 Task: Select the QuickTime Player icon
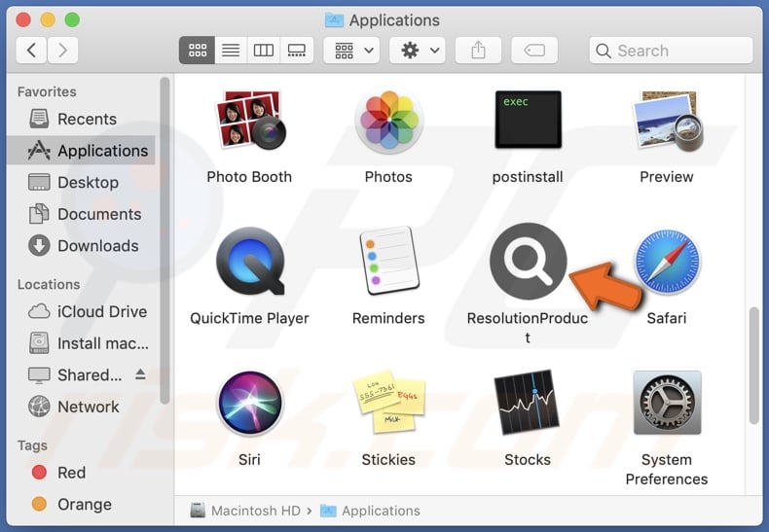point(250,261)
